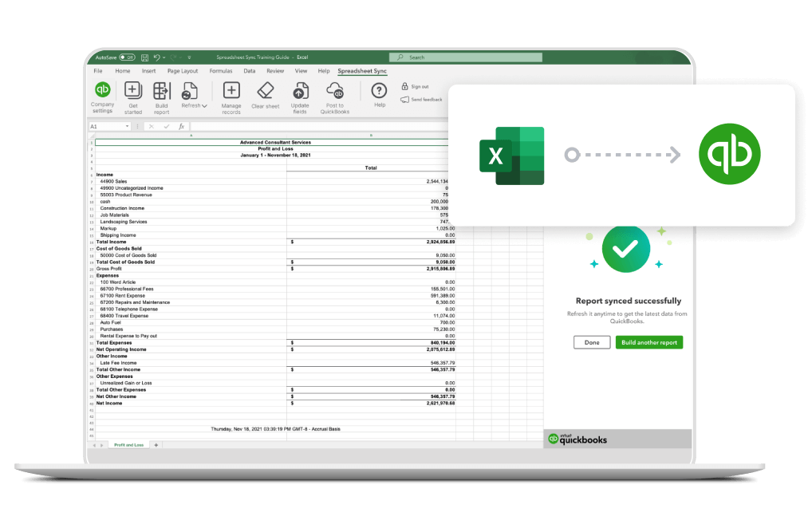
Task: Click the previous sheet navigation arrow
Action: click(94, 445)
